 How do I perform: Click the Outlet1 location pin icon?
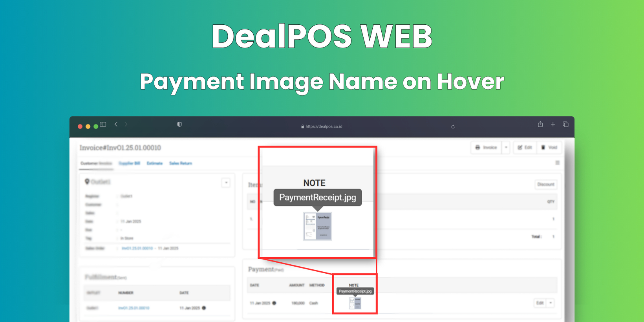coord(87,181)
